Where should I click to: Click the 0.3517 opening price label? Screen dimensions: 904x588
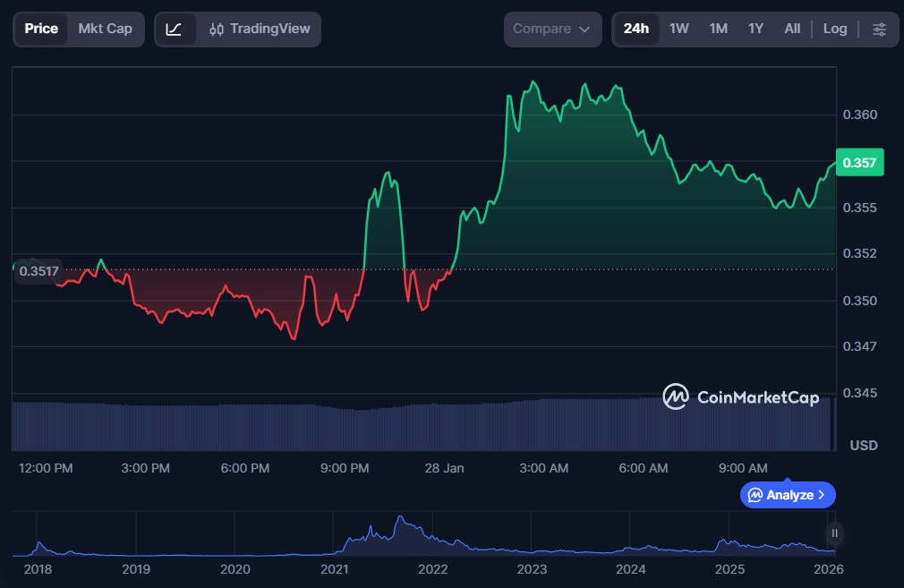[x=38, y=270]
